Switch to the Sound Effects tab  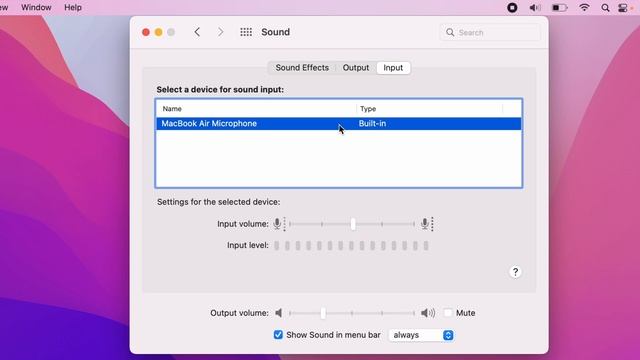click(302, 68)
